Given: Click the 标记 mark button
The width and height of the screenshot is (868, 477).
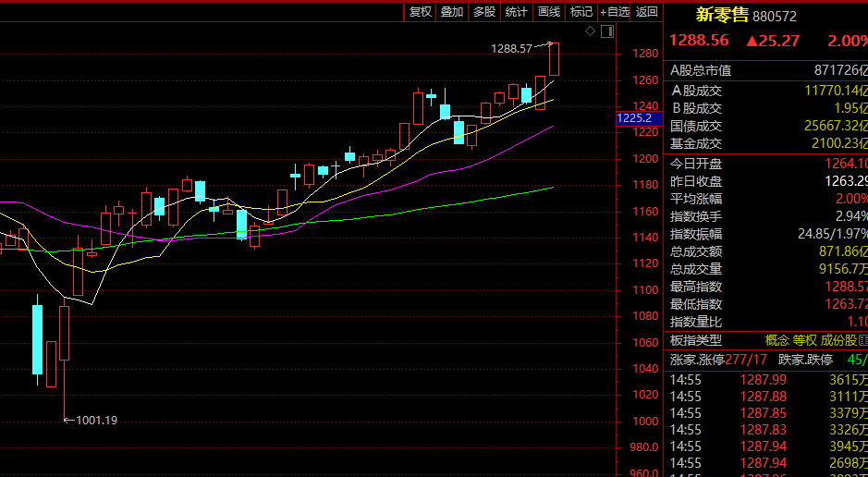Looking at the screenshot, I should click(x=581, y=12).
